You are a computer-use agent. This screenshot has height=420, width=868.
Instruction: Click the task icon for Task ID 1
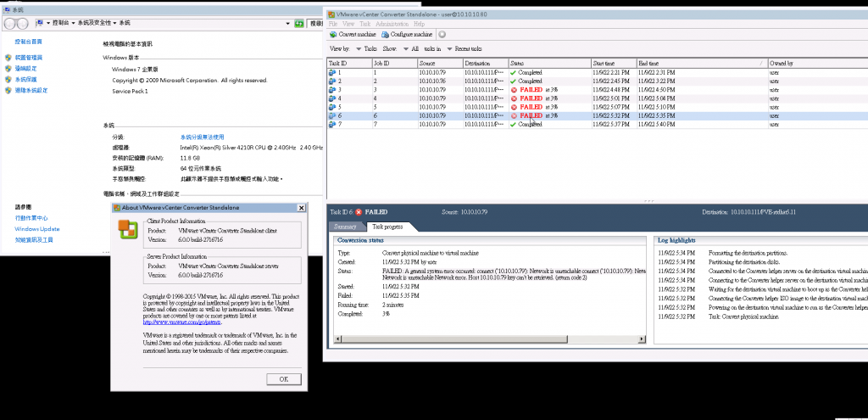(x=332, y=73)
